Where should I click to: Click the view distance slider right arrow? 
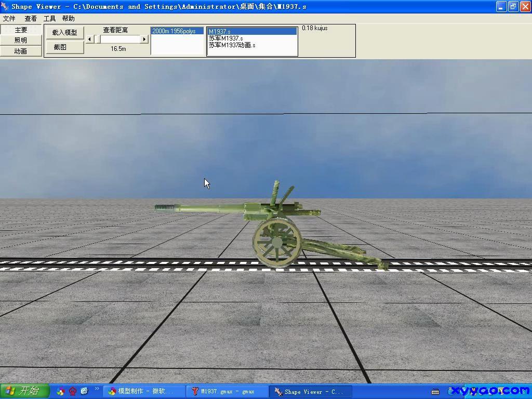144,39
